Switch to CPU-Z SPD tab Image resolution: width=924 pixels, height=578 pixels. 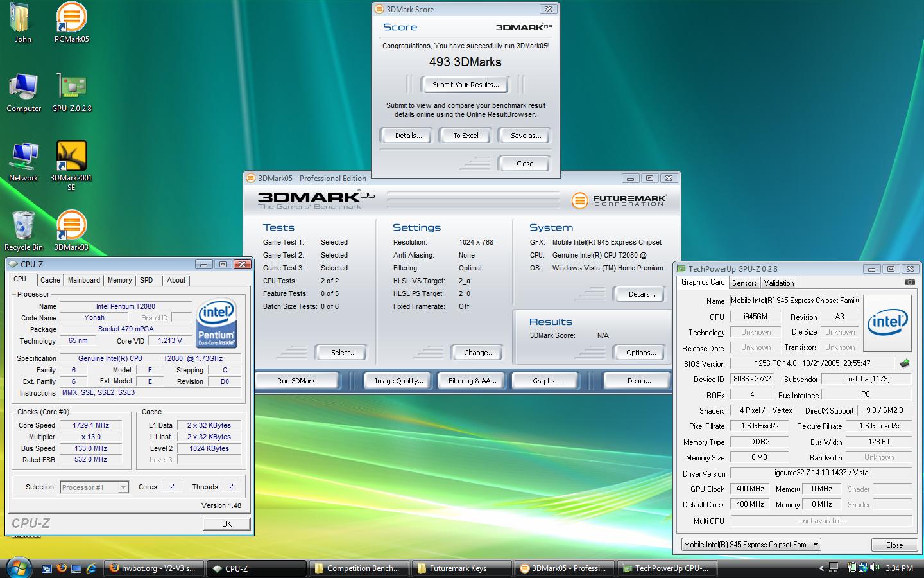146,280
